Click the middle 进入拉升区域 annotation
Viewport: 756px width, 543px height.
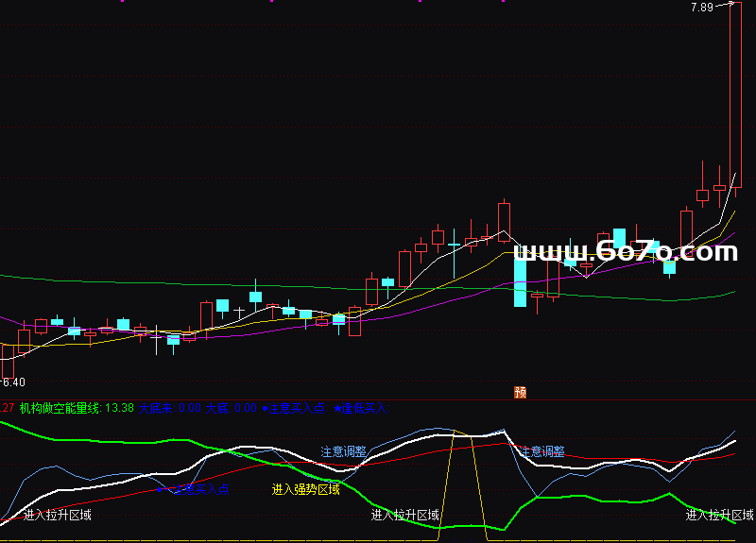405,515
